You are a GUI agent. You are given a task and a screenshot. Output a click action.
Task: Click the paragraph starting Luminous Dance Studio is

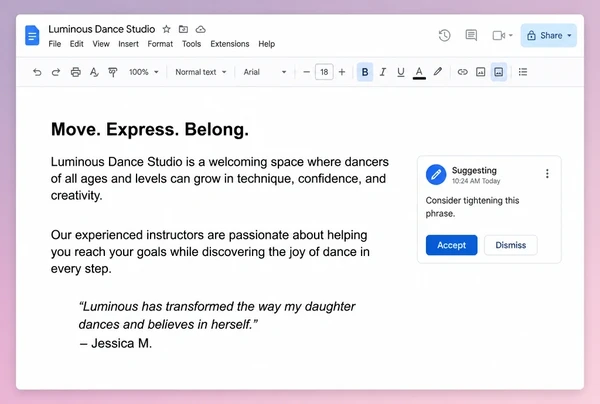[220, 179]
